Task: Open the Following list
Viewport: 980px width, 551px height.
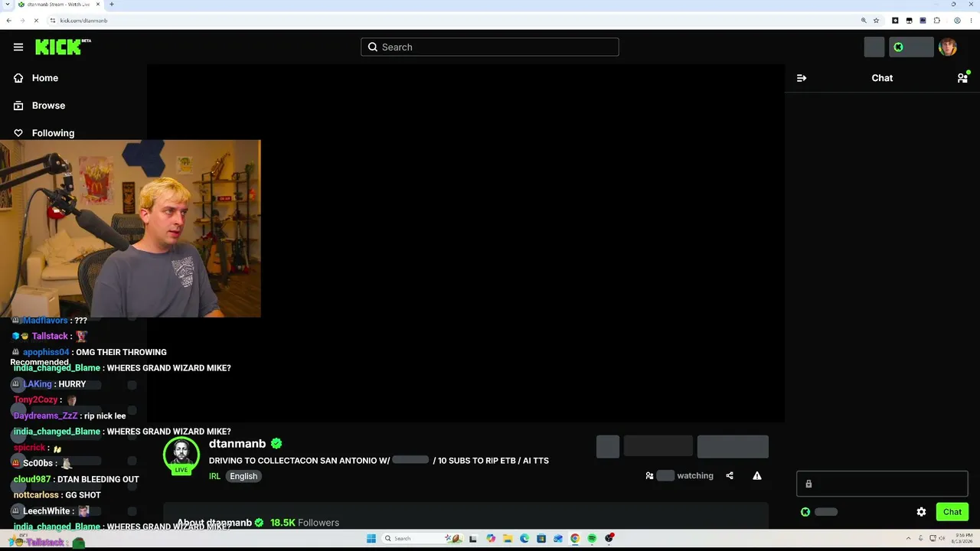Action: (44, 133)
